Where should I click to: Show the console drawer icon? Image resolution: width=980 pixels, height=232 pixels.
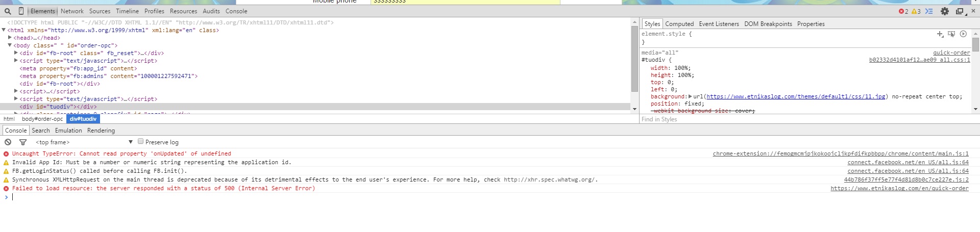[x=929, y=11]
